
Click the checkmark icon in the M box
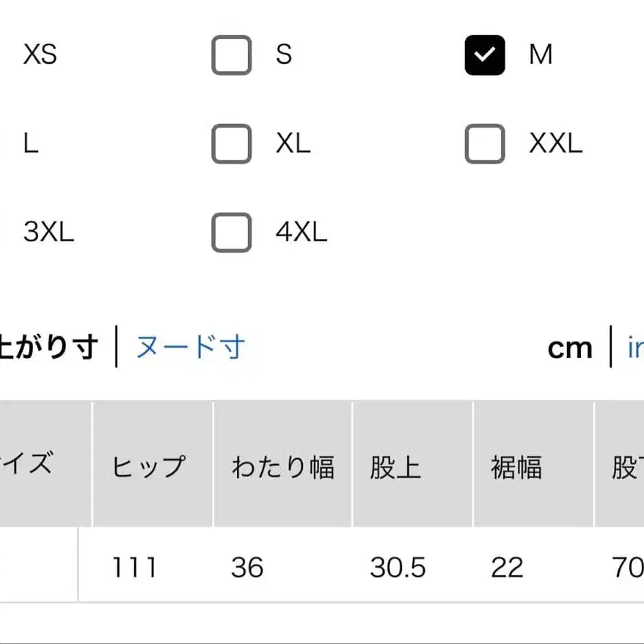[x=484, y=54]
